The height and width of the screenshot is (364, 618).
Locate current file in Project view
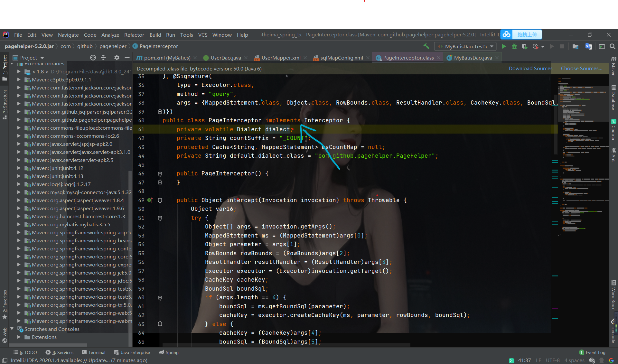point(93,58)
